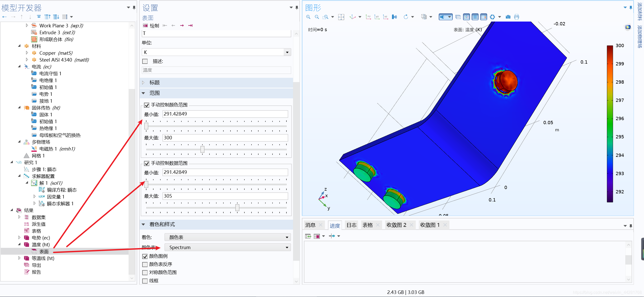The image size is (644, 297).
Task: Switch to XY view
Action: tap(368, 17)
